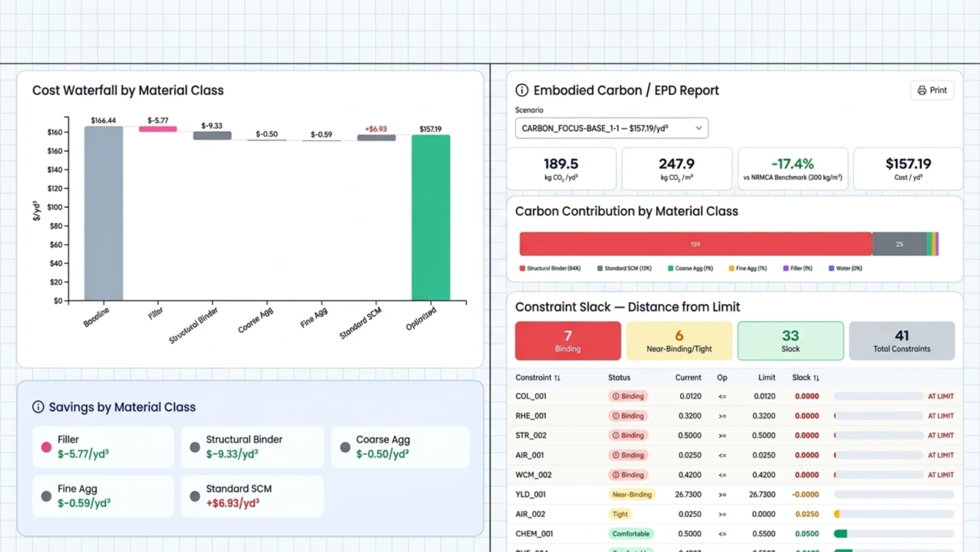Filter by the 6 Near-Binding/Tight card
Screen dimensions: 980x552
coord(679,341)
